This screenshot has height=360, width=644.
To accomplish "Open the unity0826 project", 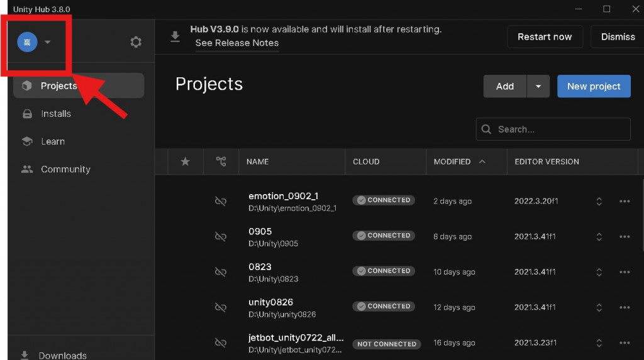I will [270, 302].
